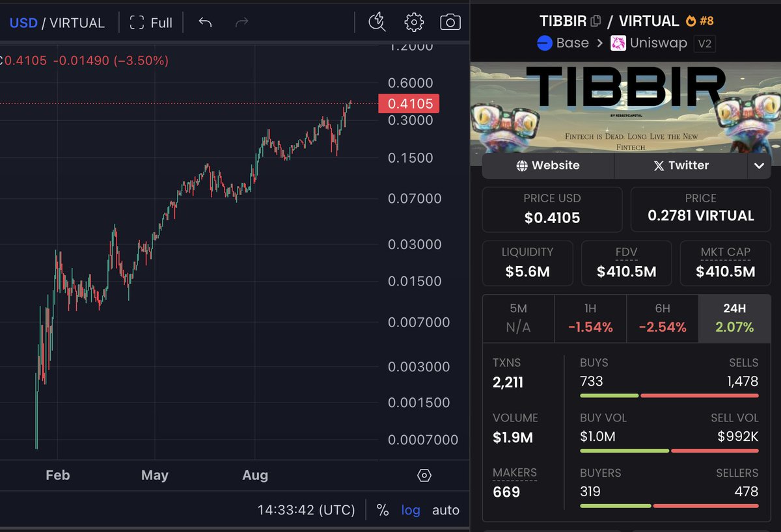Click the MKT CAP $410.5M box

point(726,263)
